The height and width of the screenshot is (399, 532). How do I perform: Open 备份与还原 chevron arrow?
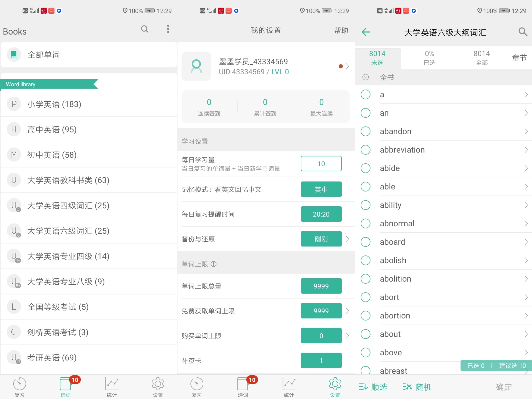[347, 239]
